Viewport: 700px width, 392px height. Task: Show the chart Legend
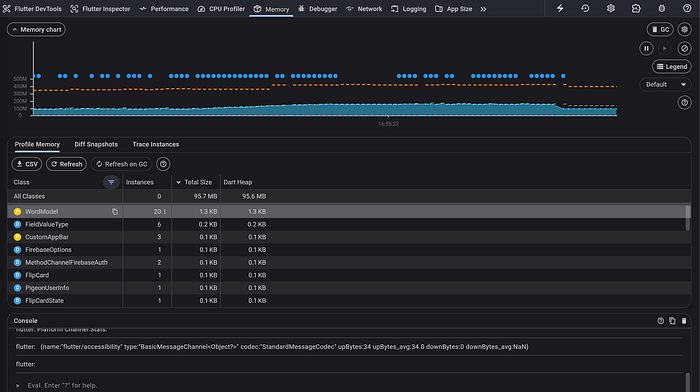pyautogui.click(x=672, y=67)
